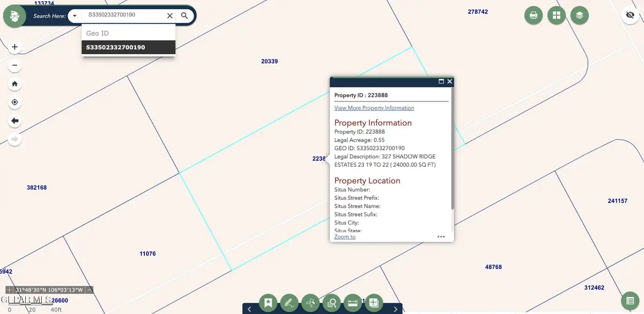Click the Zoom to link
Image resolution: width=644 pixels, height=314 pixels.
click(345, 236)
